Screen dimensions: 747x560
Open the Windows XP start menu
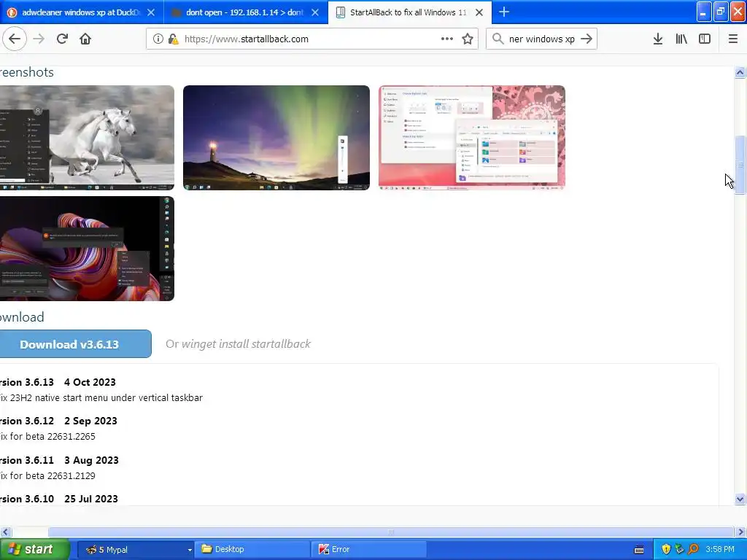coord(34,549)
